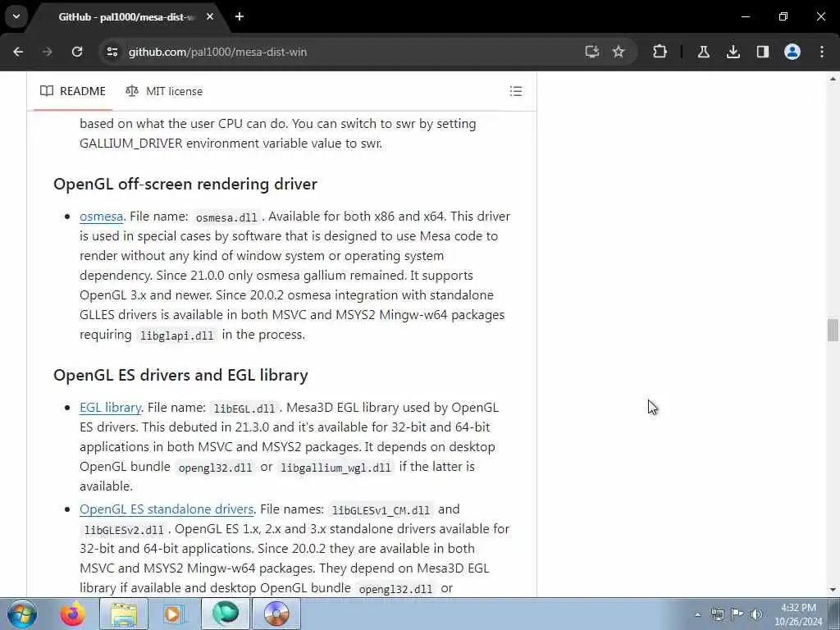Image resolution: width=840 pixels, height=630 pixels.
Task: Open the OpenGL ES standalone drivers link
Action: pos(167,509)
